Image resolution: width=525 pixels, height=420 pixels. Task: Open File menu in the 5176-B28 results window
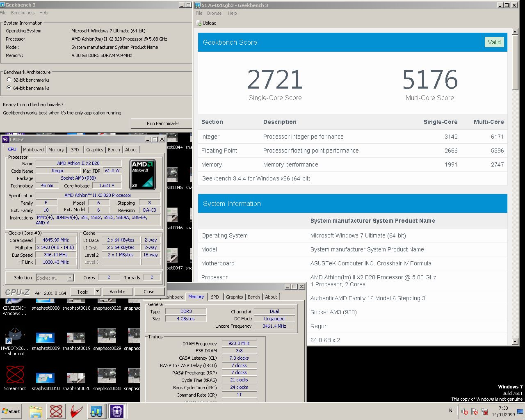199,13
